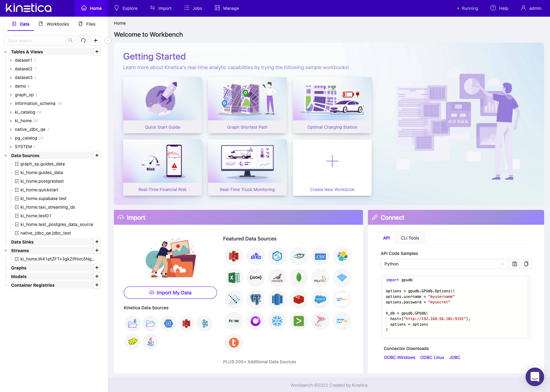Select the Hadoop HDFS elephant icon
550x392 pixels.
133,341
